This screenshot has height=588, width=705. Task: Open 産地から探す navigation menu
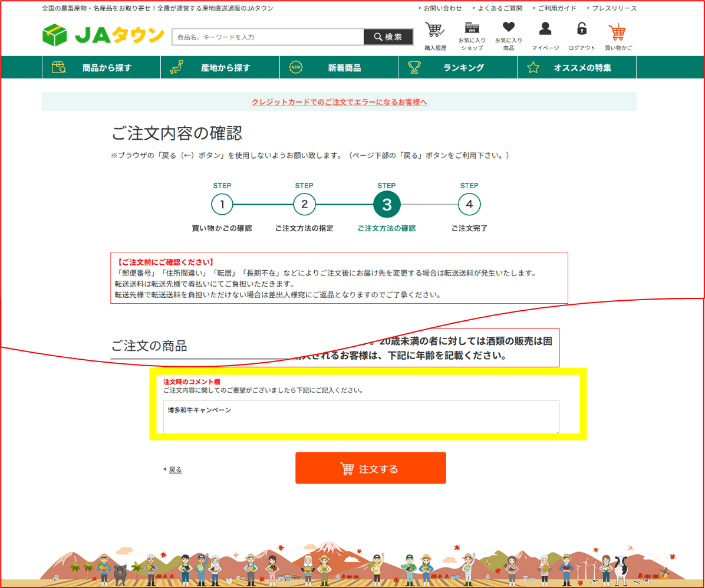point(220,68)
